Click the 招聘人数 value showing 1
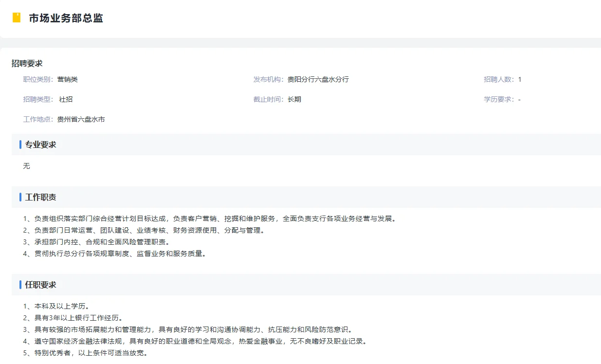Image resolution: width=601 pixels, height=364 pixels. [520, 79]
